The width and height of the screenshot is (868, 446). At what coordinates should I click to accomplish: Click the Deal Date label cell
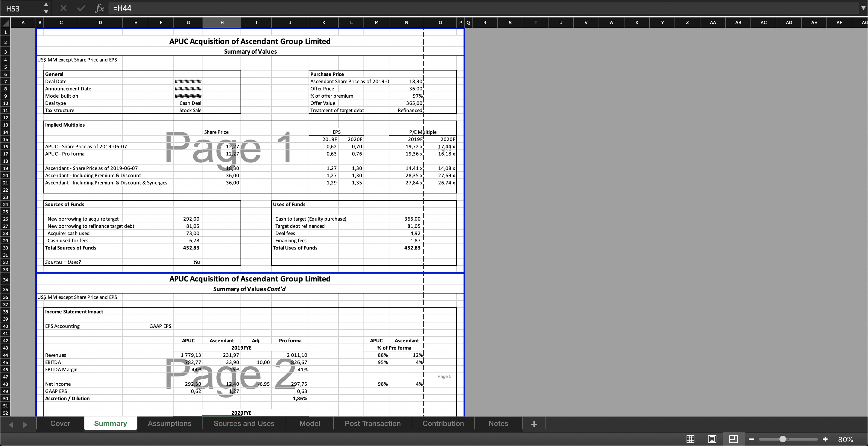[61, 82]
